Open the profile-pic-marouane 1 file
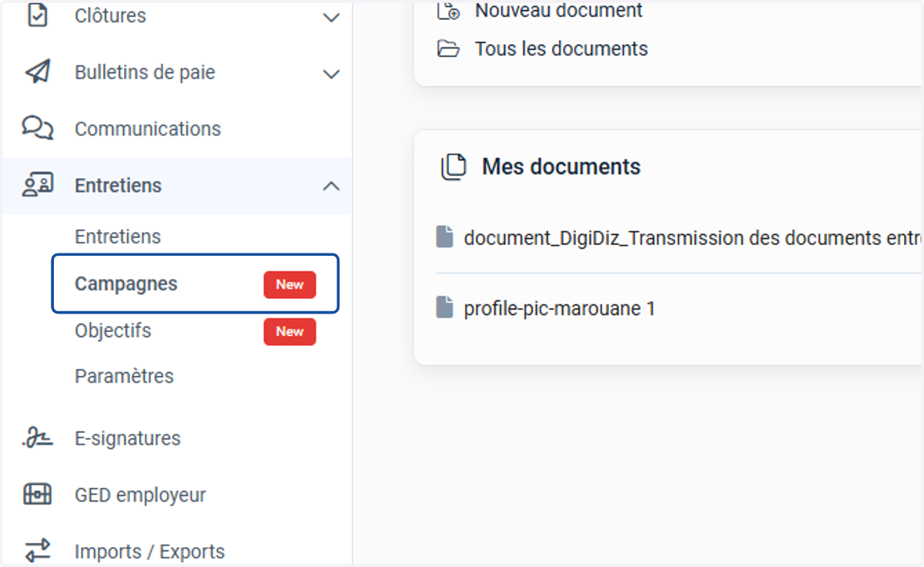This screenshot has height=567, width=924. click(x=560, y=308)
